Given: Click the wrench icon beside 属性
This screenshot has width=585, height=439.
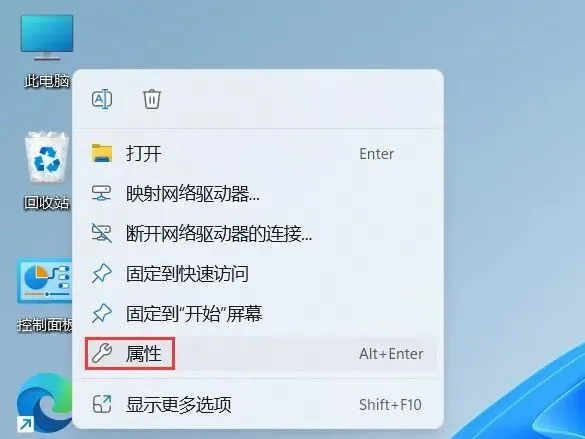Looking at the screenshot, I should [x=102, y=354].
